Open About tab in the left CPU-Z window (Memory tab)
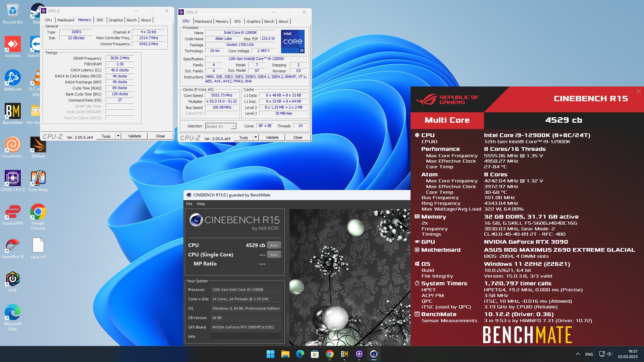The width and height of the screenshot is (644, 362). [146, 20]
